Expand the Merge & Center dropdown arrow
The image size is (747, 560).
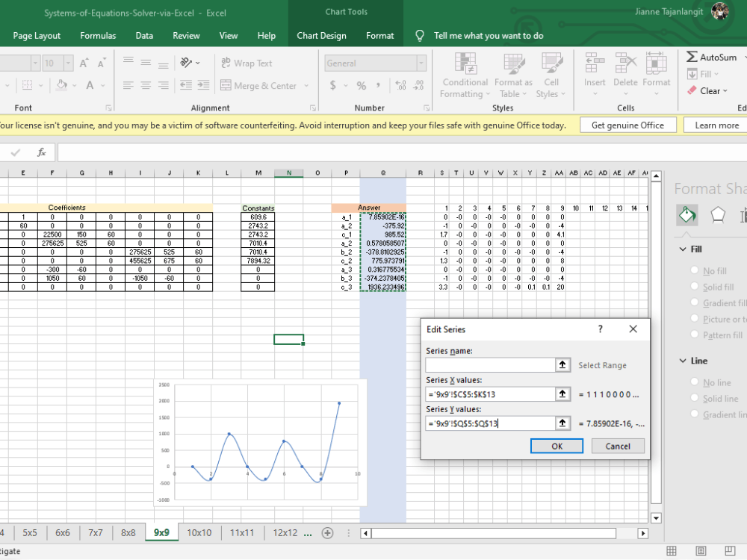[x=306, y=86]
